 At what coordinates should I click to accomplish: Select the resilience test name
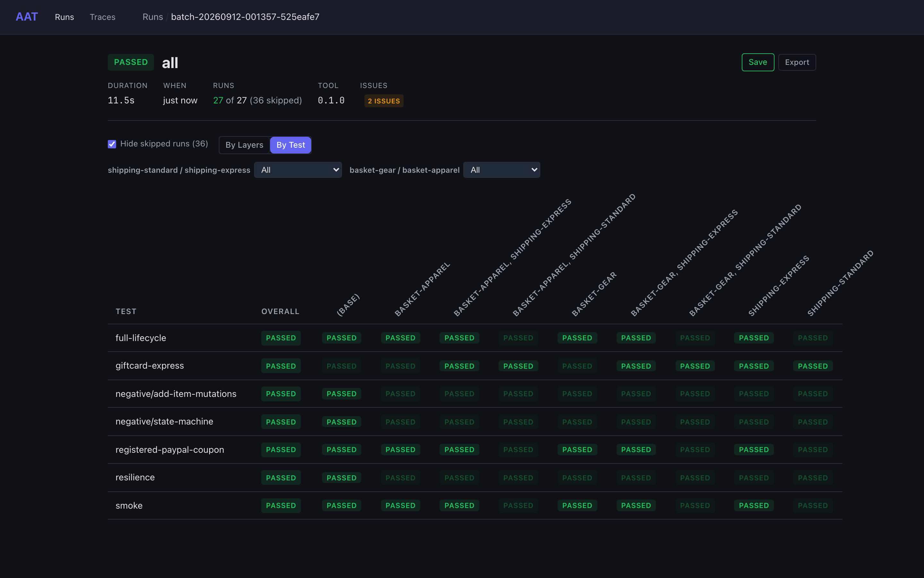(x=135, y=477)
